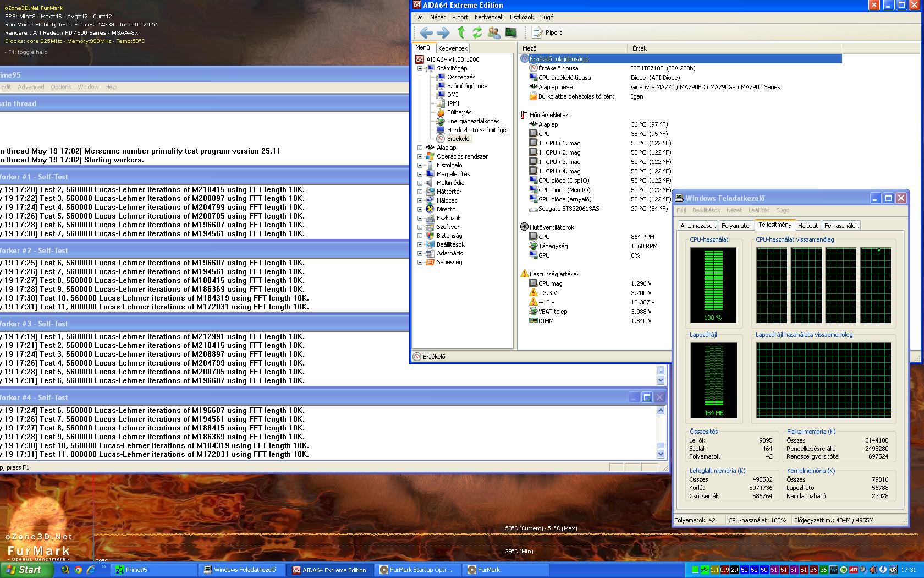Click the Windows Start button
The height and width of the screenshot is (578, 924).
(x=26, y=570)
